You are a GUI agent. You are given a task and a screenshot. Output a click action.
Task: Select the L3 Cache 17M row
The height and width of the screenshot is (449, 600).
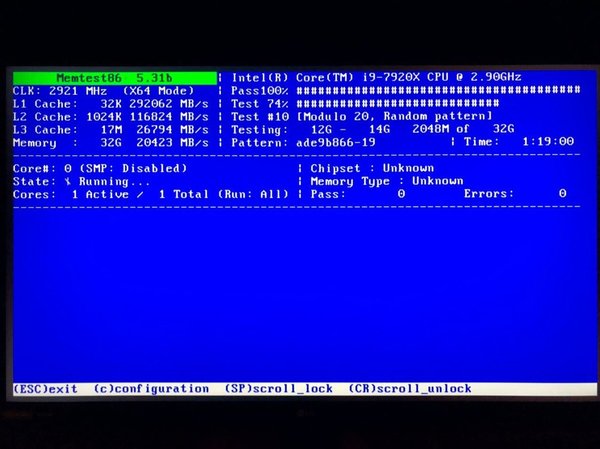[x=111, y=130]
